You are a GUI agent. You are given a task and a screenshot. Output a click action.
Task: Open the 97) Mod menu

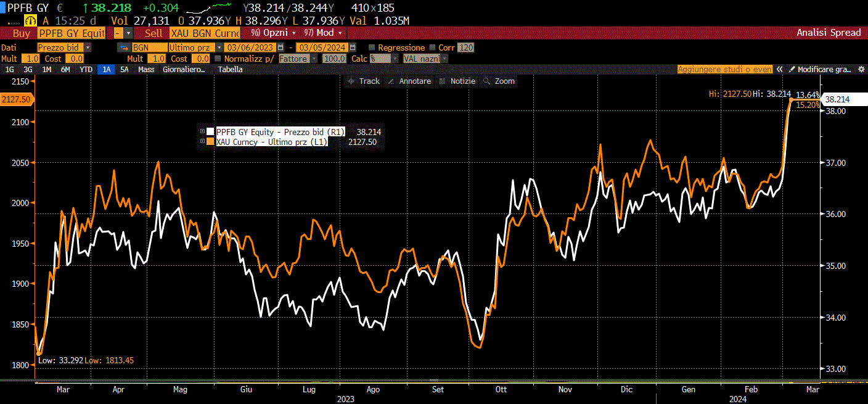tap(324, 33)
